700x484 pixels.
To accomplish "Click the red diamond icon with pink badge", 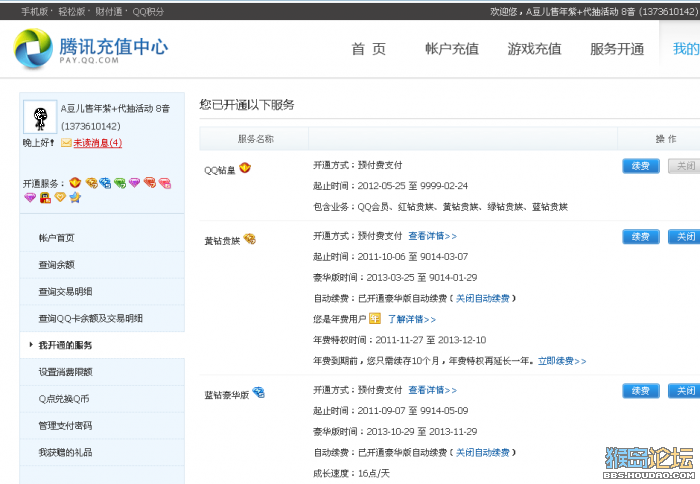I will (165, 183).
